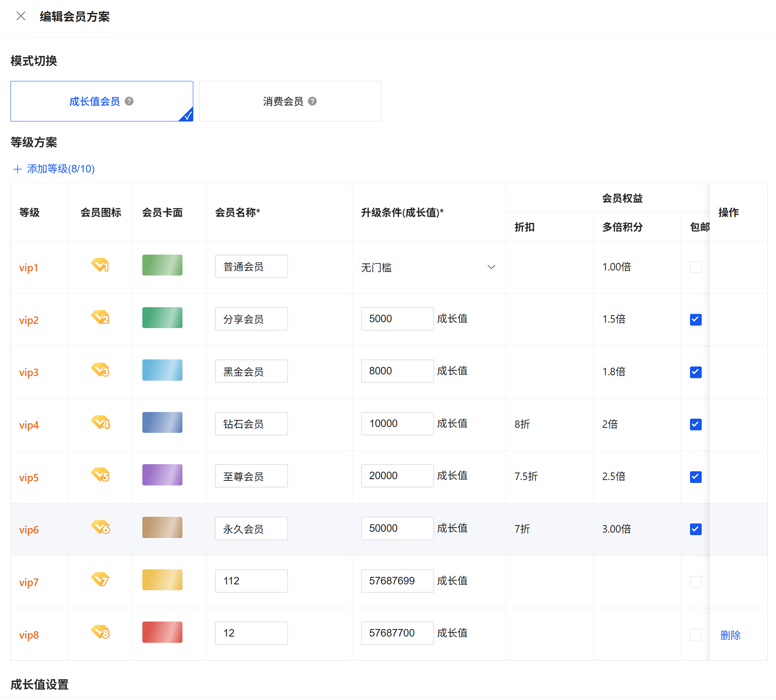Click help icon beside 成长值会员
Image resolution: width=776 pixels, height=700 pixels.
point(129,101)
